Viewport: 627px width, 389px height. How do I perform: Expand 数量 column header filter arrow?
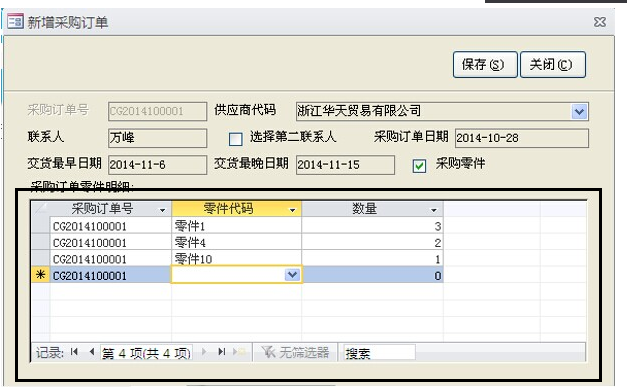433,210
